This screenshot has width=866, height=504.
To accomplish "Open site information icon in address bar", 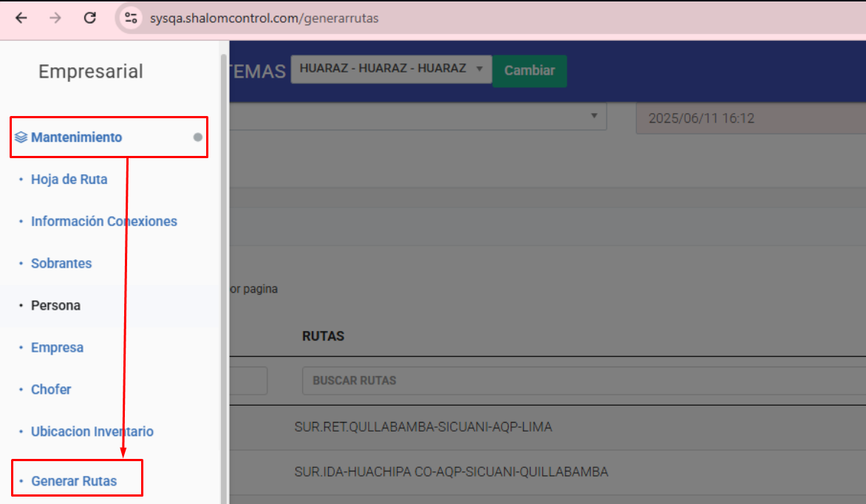I will (x=132, y=18).
